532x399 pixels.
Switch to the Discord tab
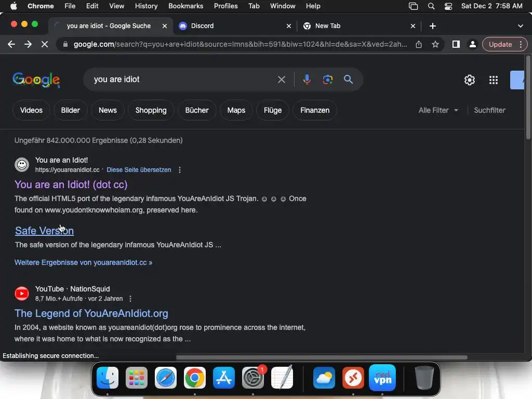coord(235,26)
